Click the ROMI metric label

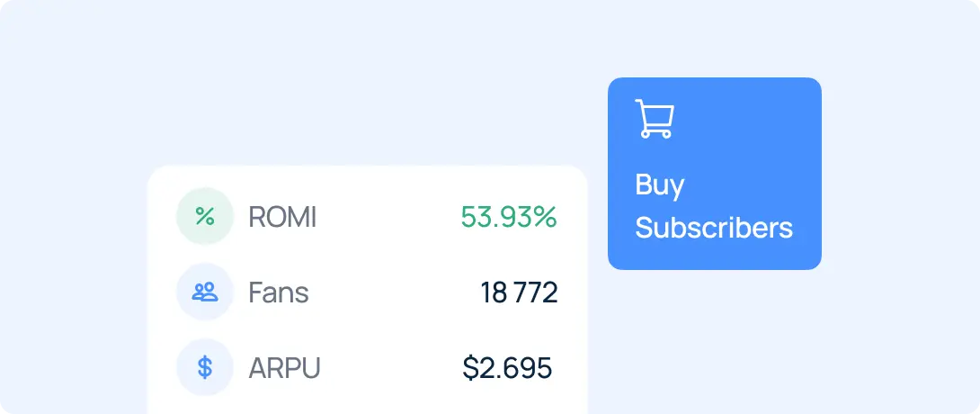tap(282, 217)
